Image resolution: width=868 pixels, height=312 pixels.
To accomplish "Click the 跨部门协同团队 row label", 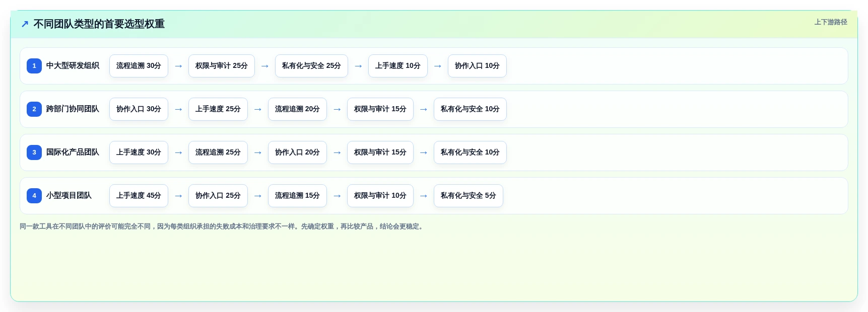I will (x=73, y=109).
